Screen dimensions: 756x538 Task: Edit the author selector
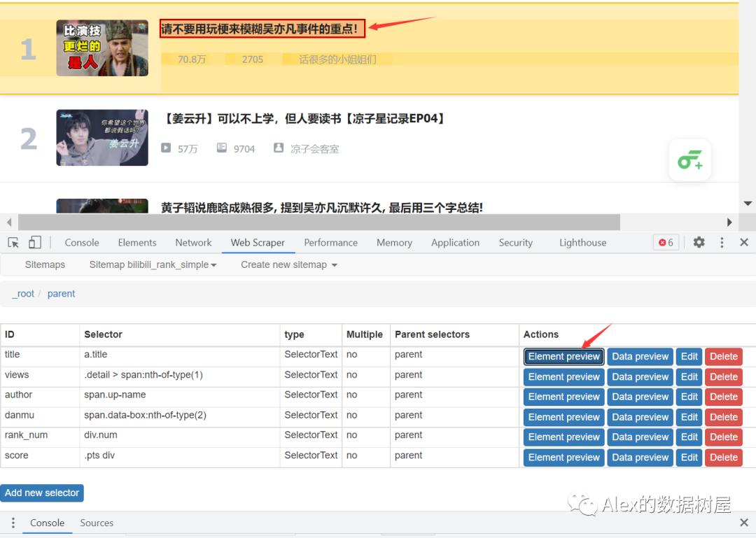[689, 397]
